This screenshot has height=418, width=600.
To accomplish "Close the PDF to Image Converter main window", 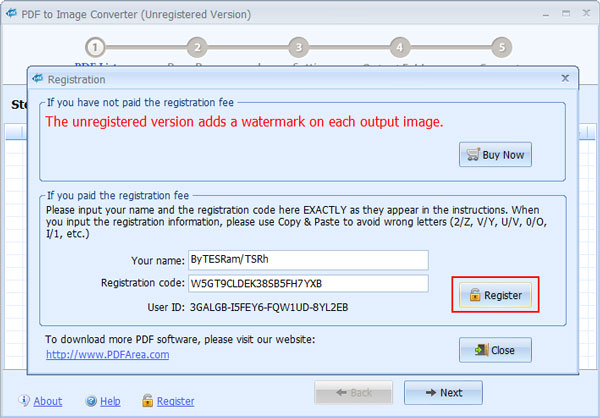I will coord(586,13).
